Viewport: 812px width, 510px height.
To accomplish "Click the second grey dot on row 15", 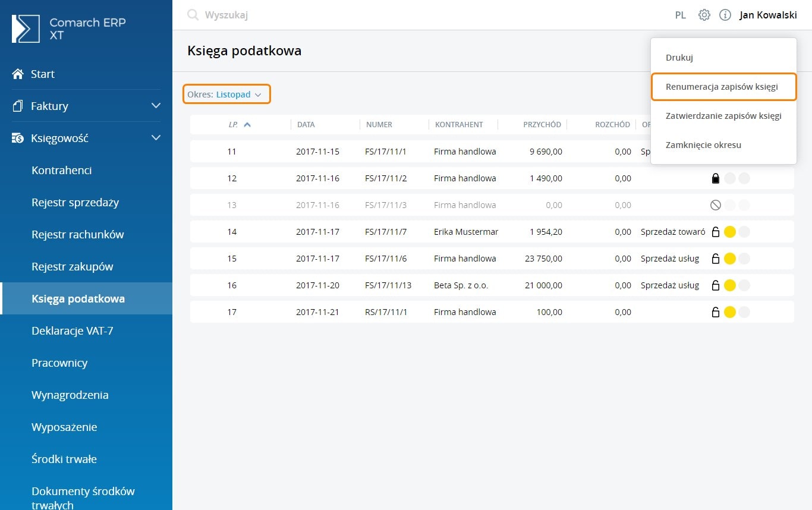I will [x=744, y=259].
